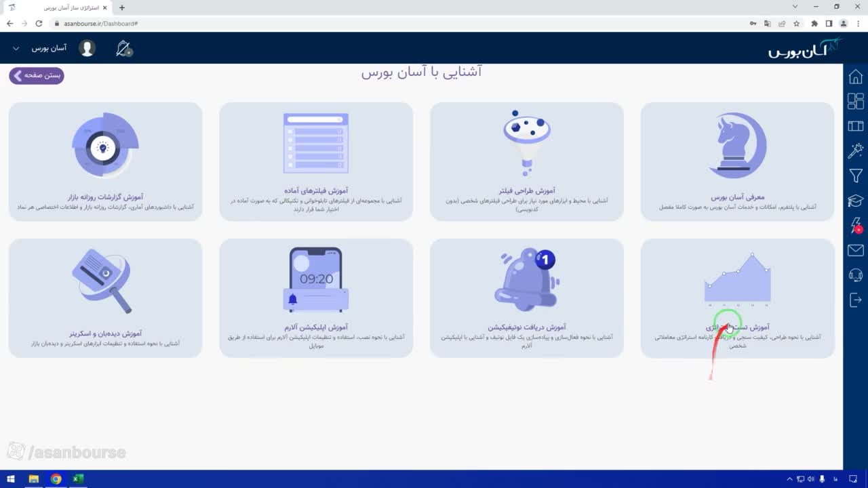This screenshot has width=868, height=488.
Task: Open the strategy test area chart illustration
Action: tap(738, 279)
